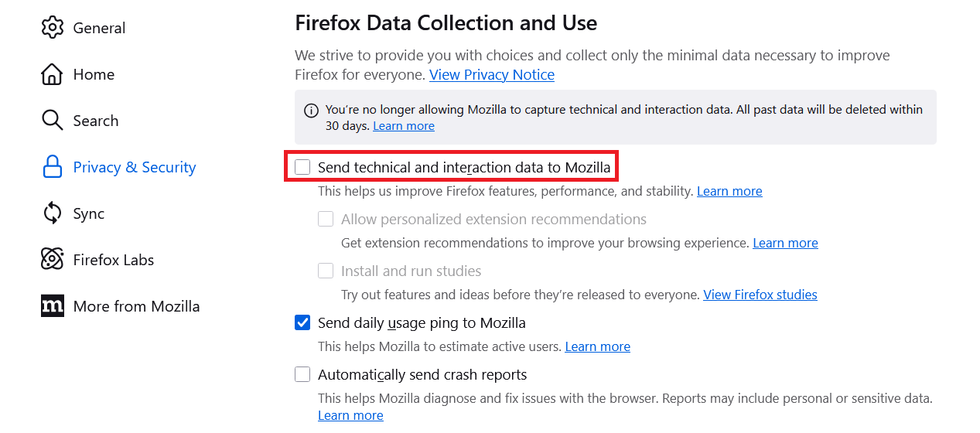Image resolution: width=980 pixels, height=433 pixels.
Task: Click the More from Mozilla logo icon
Action: (52, 306)
